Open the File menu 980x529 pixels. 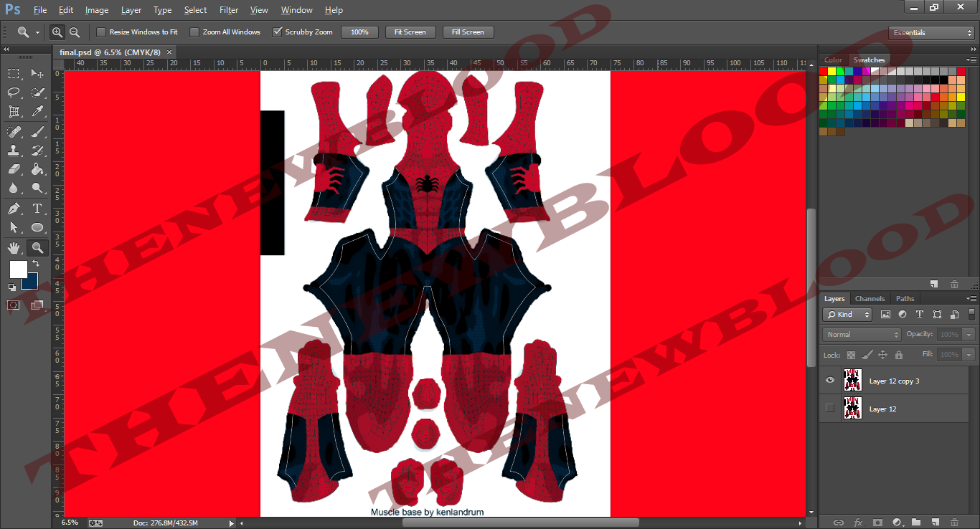coord(40,10)
